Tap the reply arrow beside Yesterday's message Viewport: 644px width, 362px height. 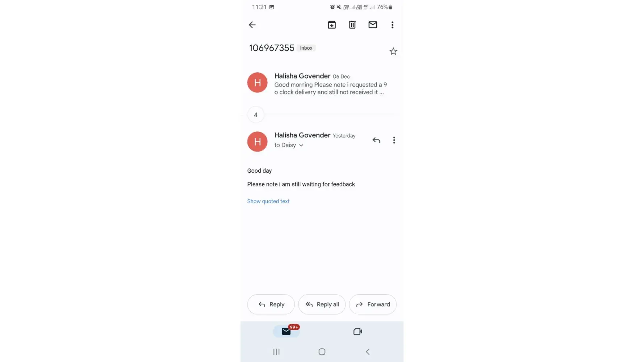pos(376,140)
